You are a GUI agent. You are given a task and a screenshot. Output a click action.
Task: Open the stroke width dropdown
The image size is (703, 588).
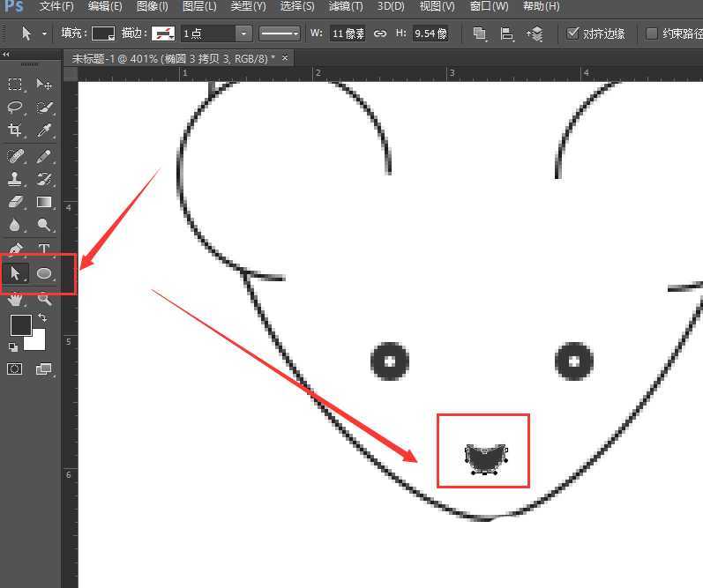coord(243,33)
